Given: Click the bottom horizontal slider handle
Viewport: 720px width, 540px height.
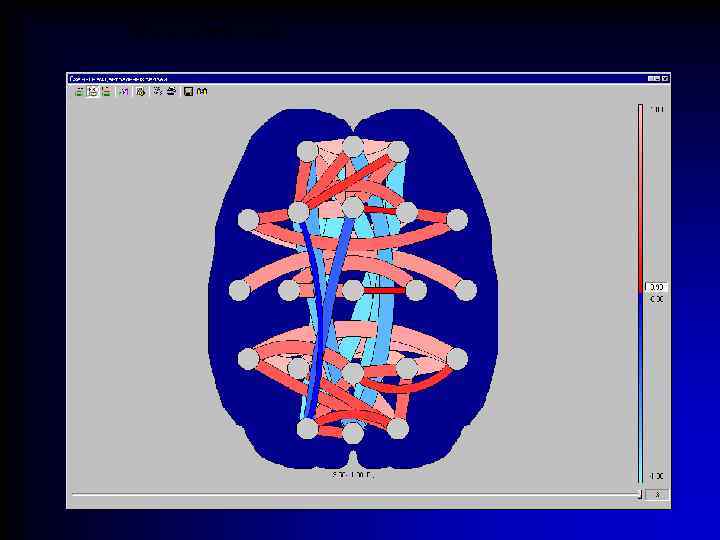Looking at the screenshot, I should 640,495.
